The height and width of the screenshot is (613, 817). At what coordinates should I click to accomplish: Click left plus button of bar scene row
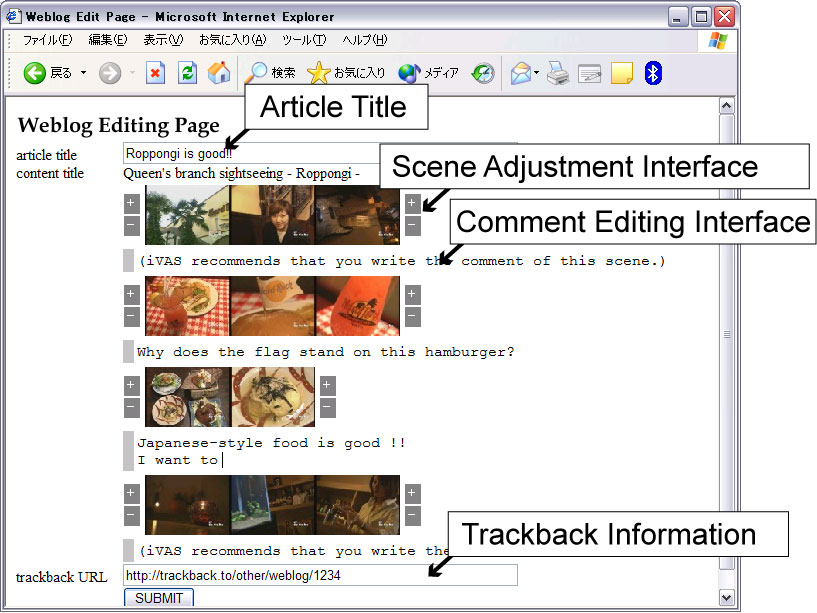(x=131, y=493)
